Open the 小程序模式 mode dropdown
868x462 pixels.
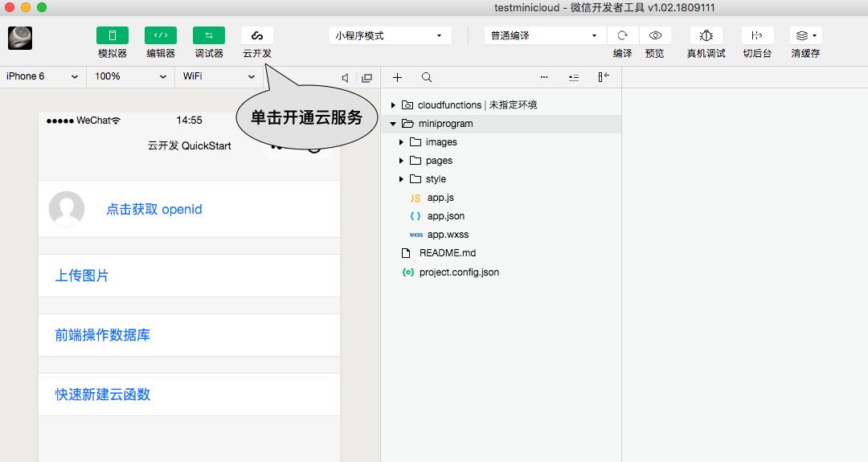pos(391,35)
